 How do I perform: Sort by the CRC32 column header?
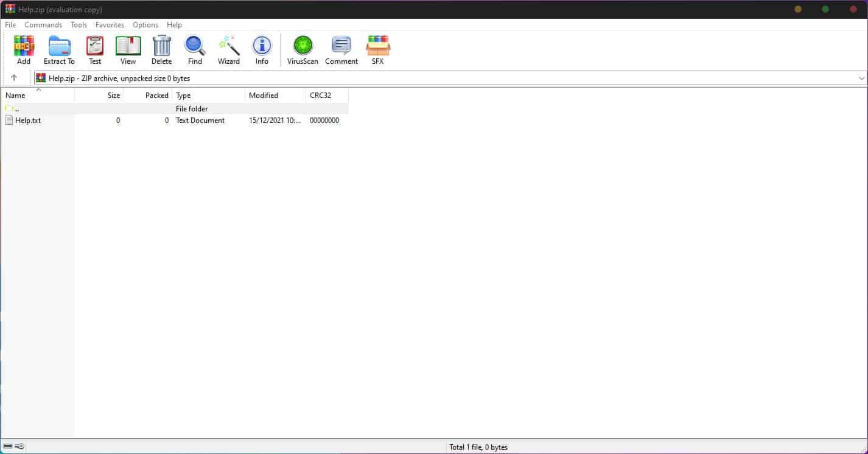(327, 96)
